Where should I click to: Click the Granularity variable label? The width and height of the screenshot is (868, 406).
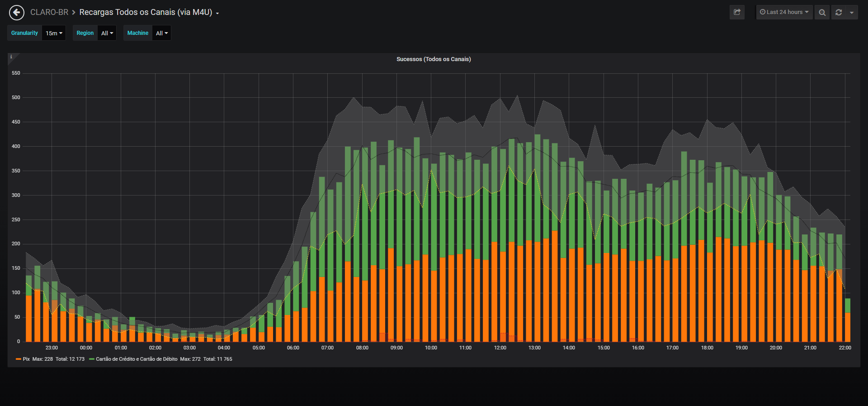(25, 33)
